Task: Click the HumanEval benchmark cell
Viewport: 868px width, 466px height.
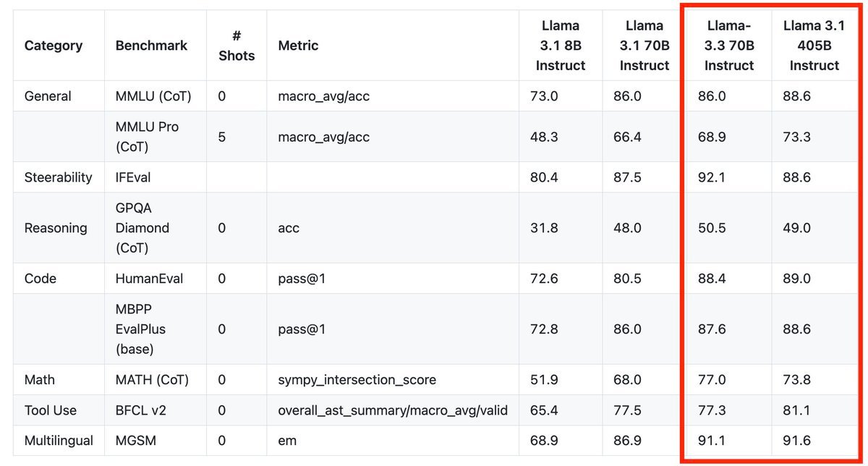Action: pos(149,279)
